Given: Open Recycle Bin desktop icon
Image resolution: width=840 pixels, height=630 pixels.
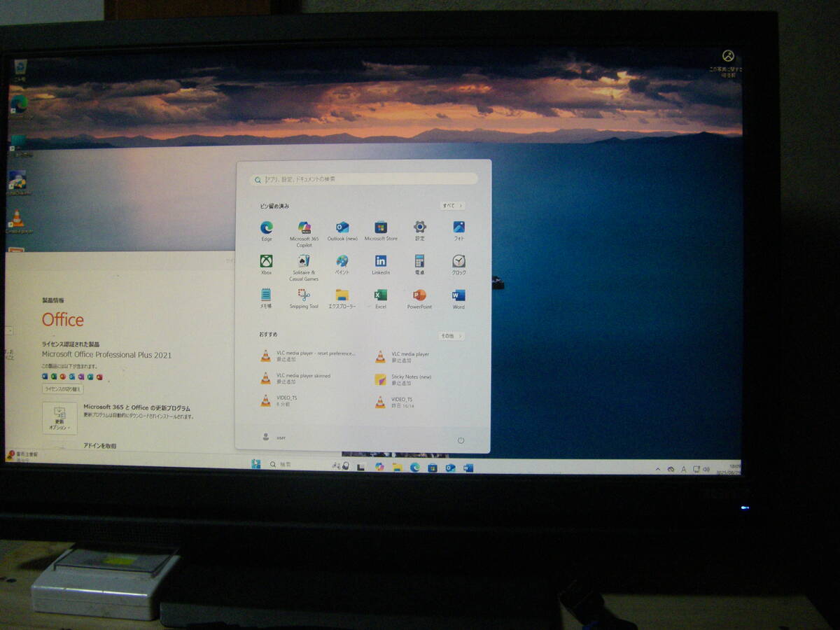Looking at the screenshot, I should (x=20, y=70).
